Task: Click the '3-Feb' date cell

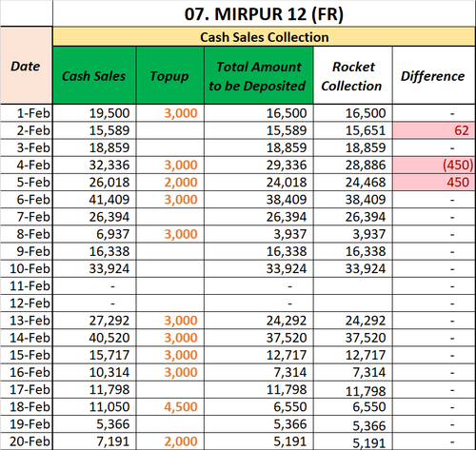Action: [x=27, y=147]
